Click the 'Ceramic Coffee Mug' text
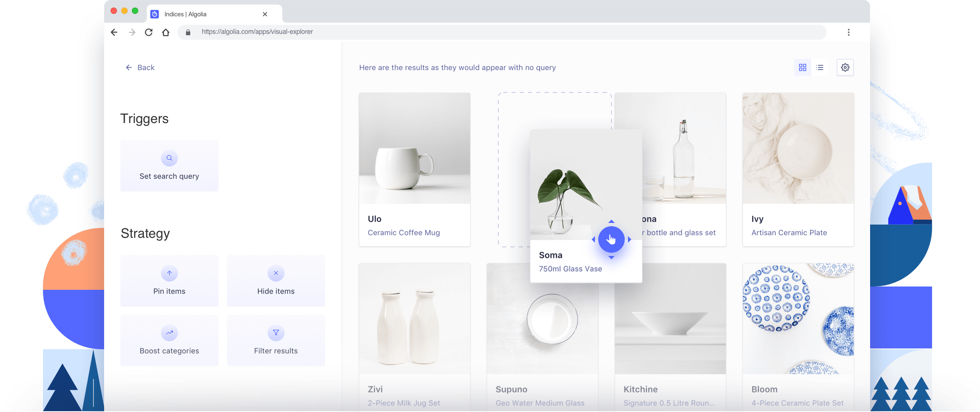Viewport: 980px width, 412px height. (x=404, y=233)
